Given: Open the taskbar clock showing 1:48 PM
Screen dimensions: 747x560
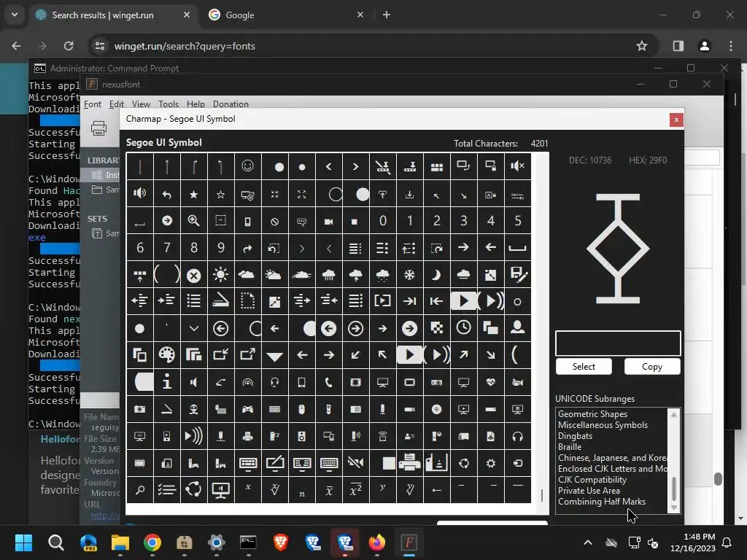Looking at the screenshot, I should (x=692, y=542).
